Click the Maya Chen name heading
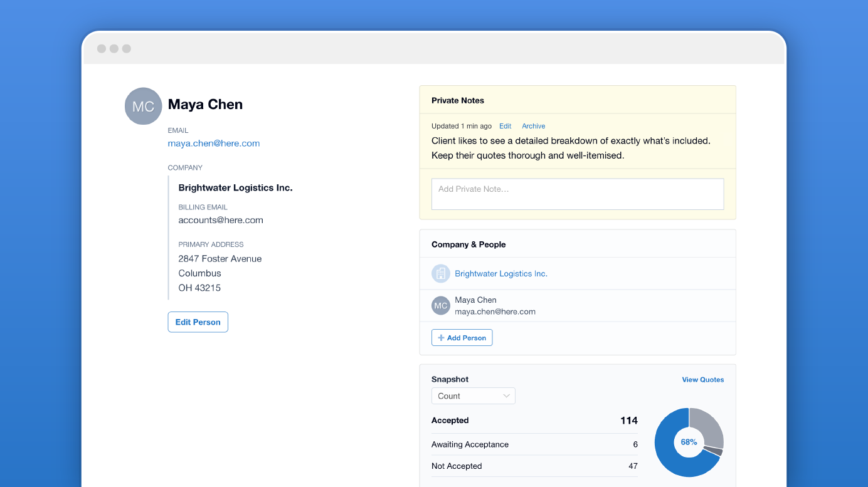This screenshot has height=487, width=868. click(x=205, y=105)
